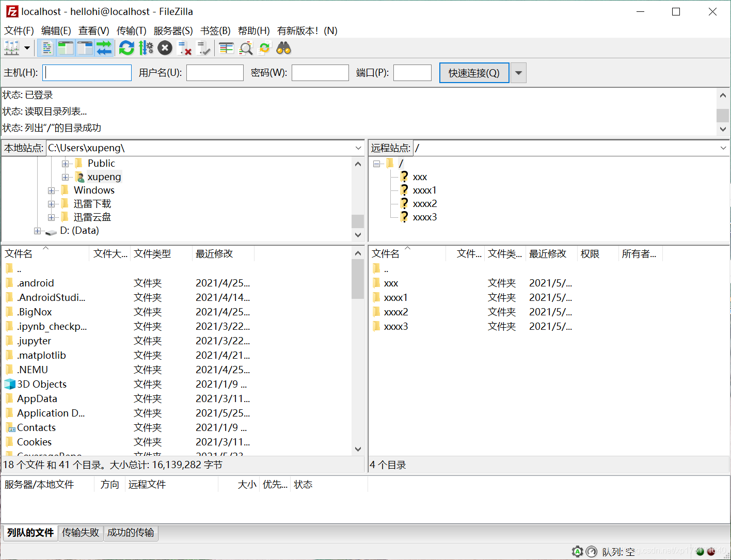This screenshot has height=560, width=731.
Task: Click the 快速连接(Q) button
Action: coord(473,72)
